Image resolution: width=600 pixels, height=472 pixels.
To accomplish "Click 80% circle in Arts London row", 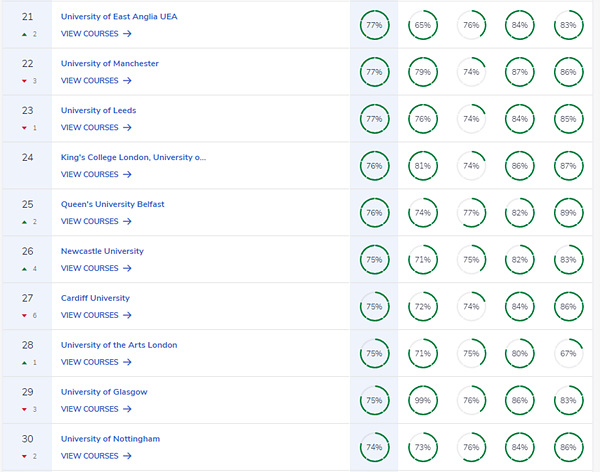I will coord(520,353).
